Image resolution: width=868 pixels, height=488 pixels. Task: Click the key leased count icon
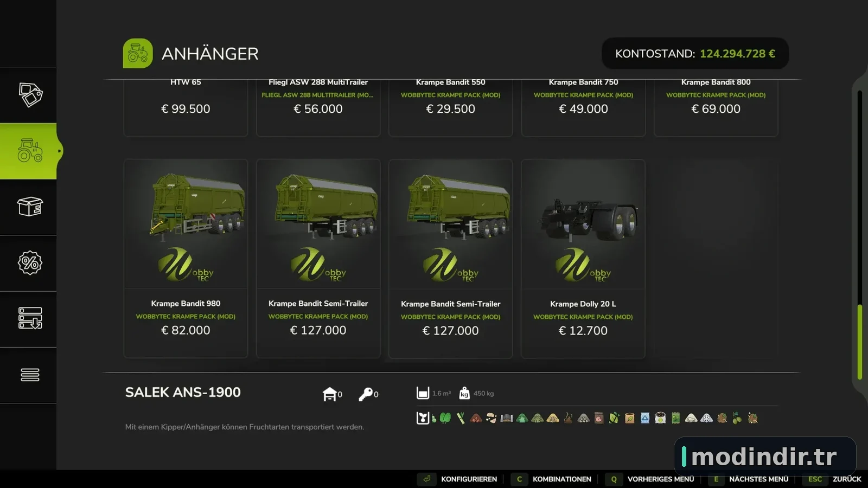(366, 394)
